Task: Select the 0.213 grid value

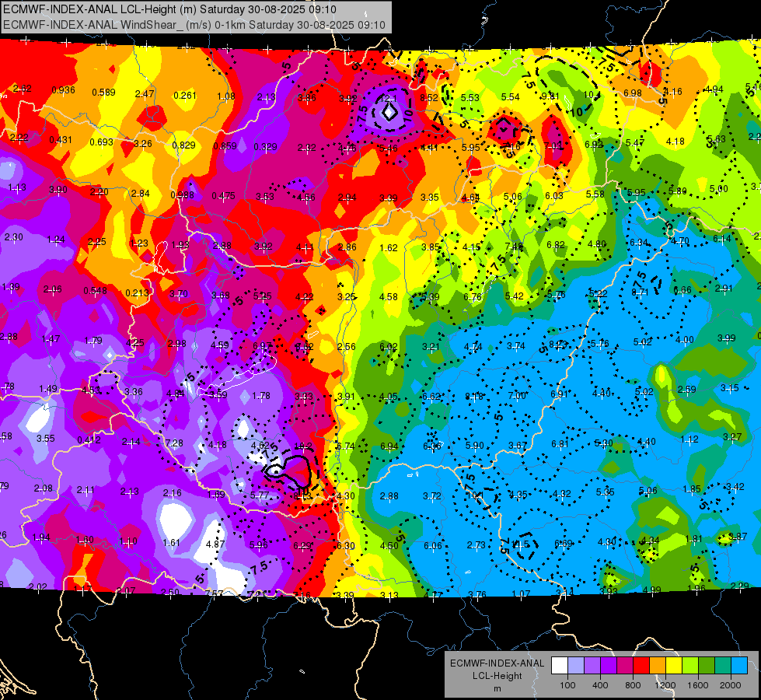Action: point(138,293)
